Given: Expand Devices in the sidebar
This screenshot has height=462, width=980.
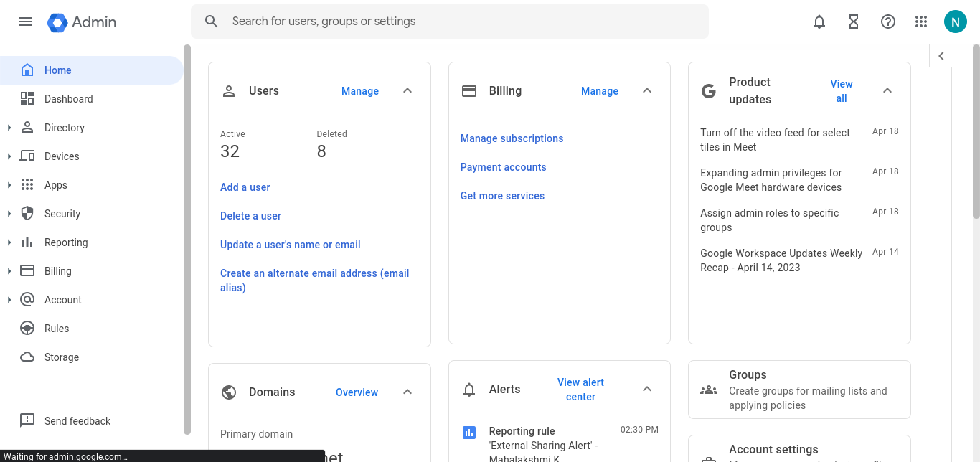Looking at the screenshot, I should pos(9,156).
